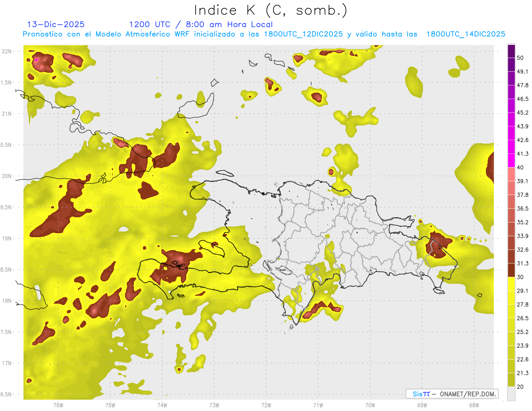Click the color scale value "26.5"
This screenshot has width=532, height=411.
[523, 318]
